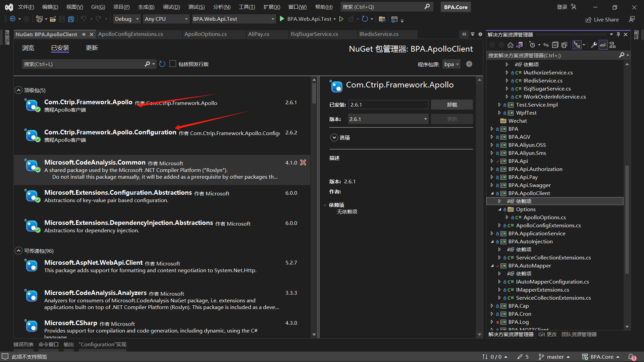Enable the include prerelease checkbox
Image resolution: width=644 pixels, height=362 pixels.
(173, 64)
